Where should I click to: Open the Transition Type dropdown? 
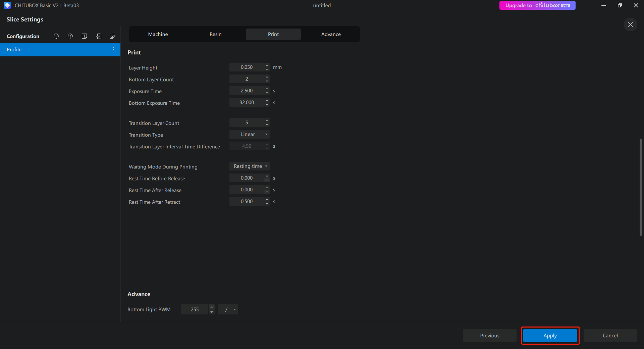[249, 134]
